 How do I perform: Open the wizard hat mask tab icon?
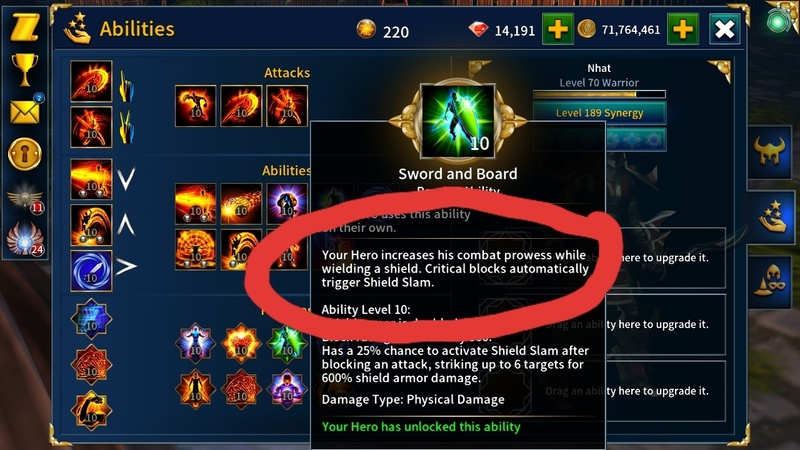pos(771,281)
